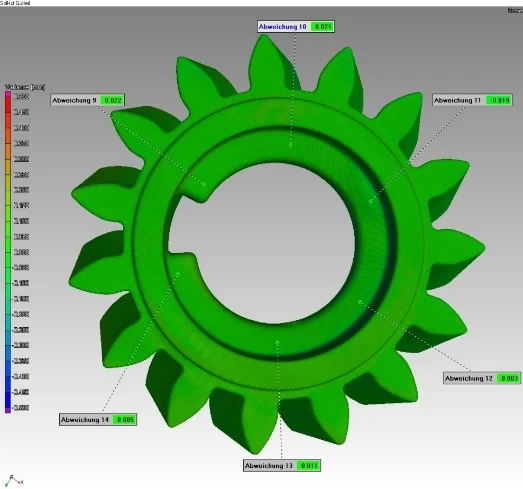
Task: Select the Abweichung 10 deviation label
Action: click(x=296, y=27)
